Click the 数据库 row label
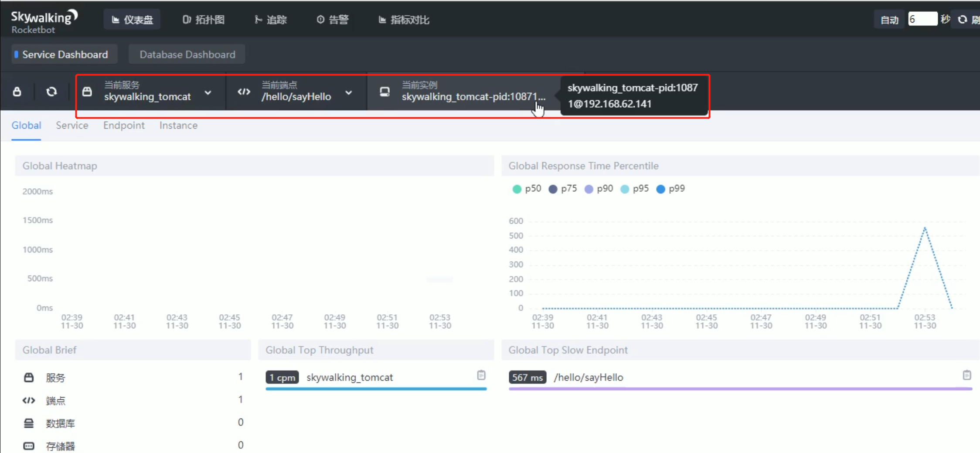Image resolution: width=980 pixels, height=453 pixels. click(60, 423)
